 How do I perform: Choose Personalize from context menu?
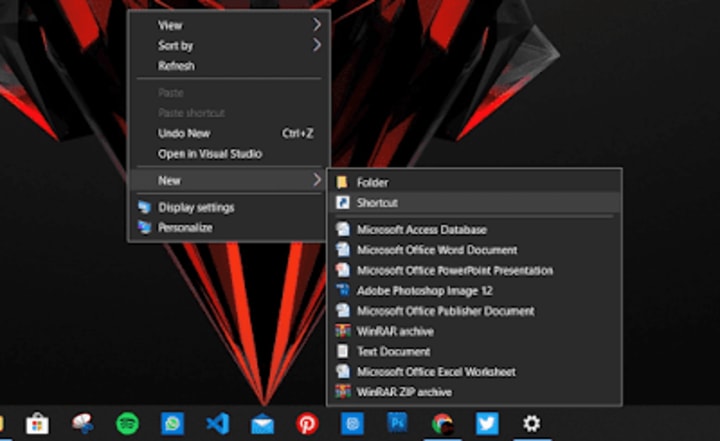pos(229,227)
